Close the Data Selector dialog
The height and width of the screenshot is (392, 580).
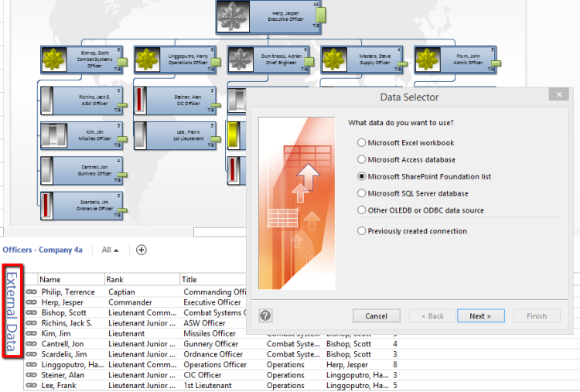pos(559,94)
